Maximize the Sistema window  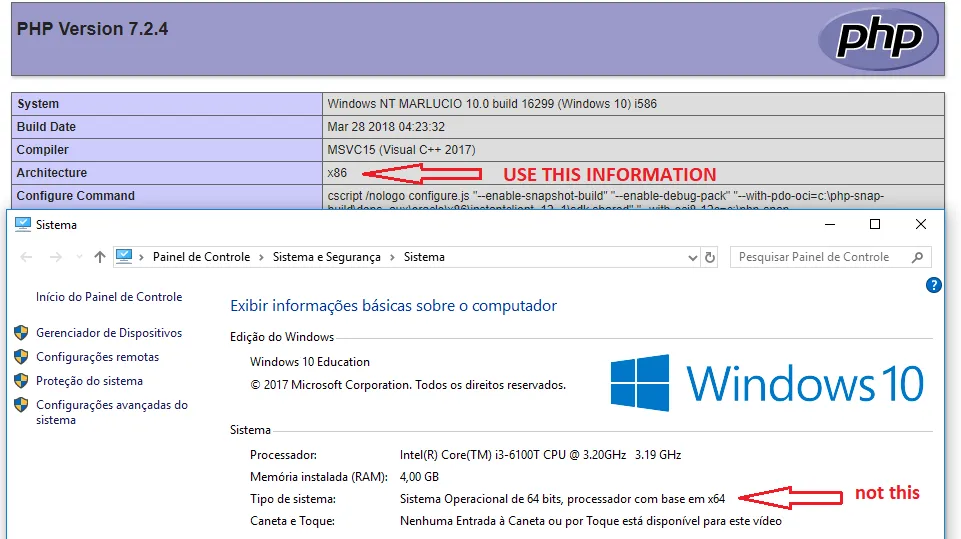875,224
